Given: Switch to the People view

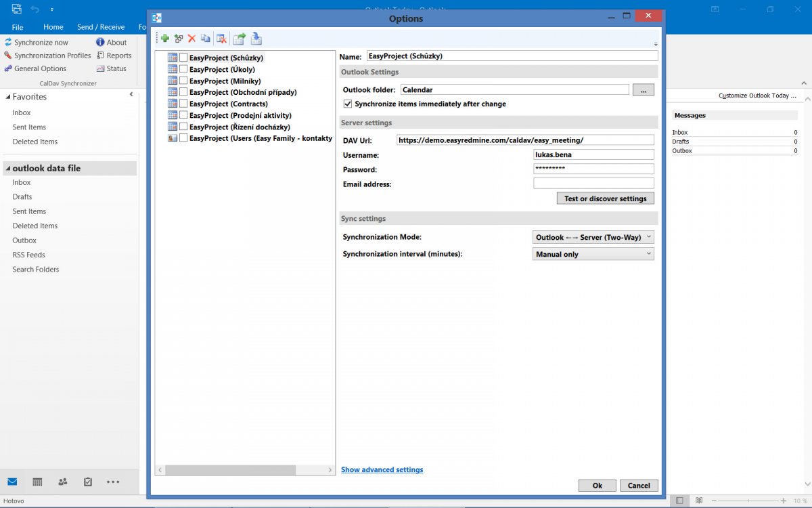Looking at the screenshot, I should [62, 482].
